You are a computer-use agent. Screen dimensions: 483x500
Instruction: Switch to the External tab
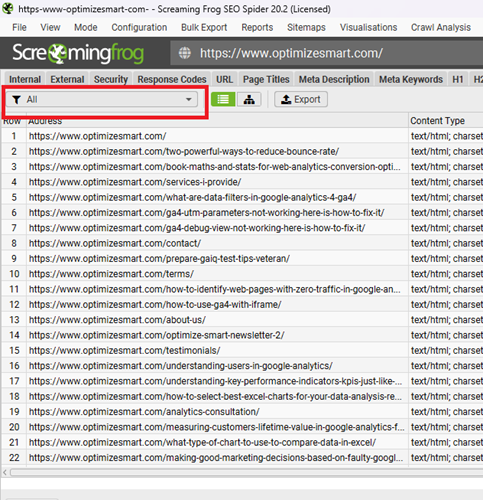(x=67, y=79)
